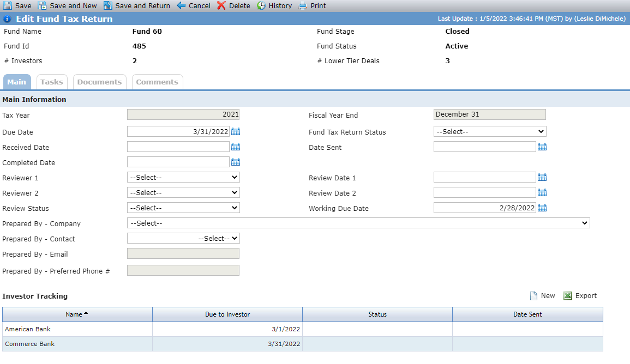
Task: Click the Save text button
Action: [23, 5]
